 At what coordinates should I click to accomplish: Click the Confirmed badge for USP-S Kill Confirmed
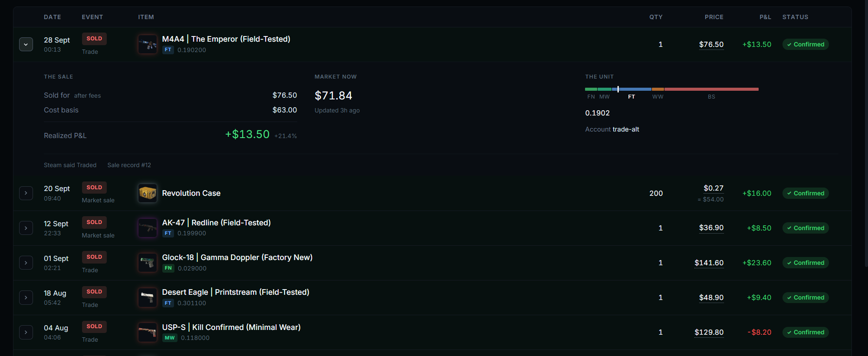coord(806,332)
